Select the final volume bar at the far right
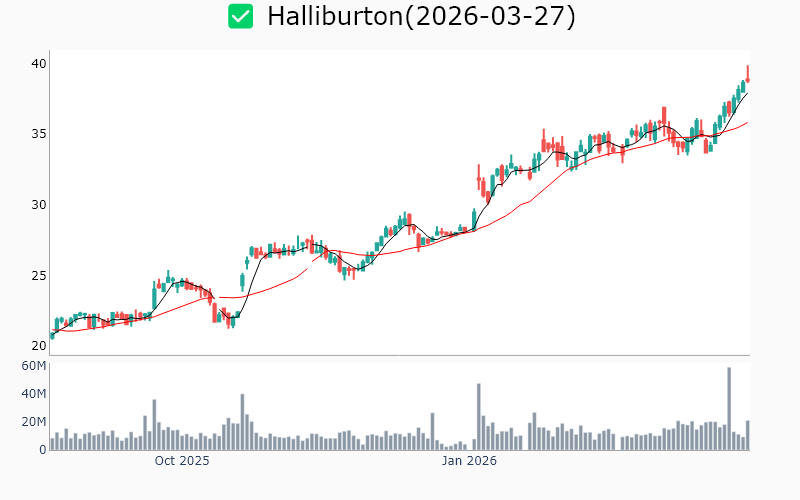800x500 pixels. (x=747, y=436)
